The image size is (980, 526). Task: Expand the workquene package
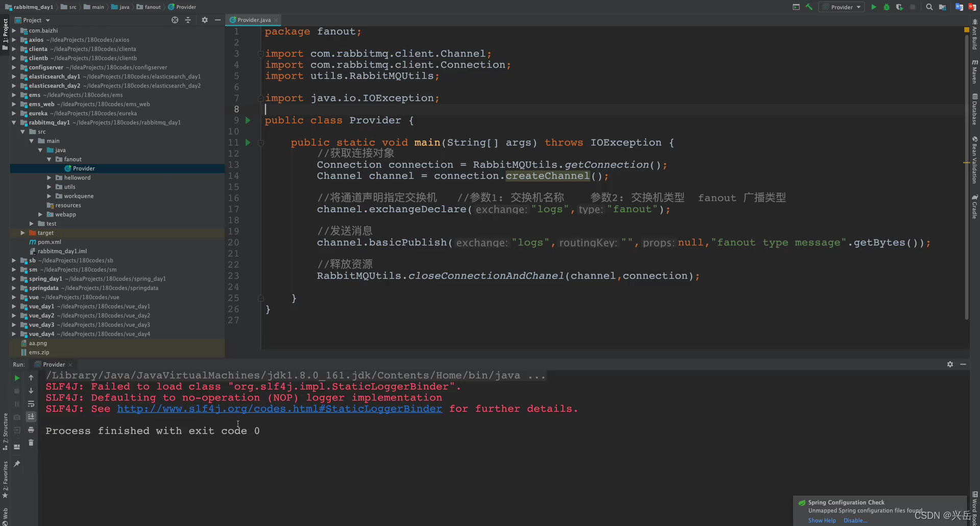click(49, 196)
